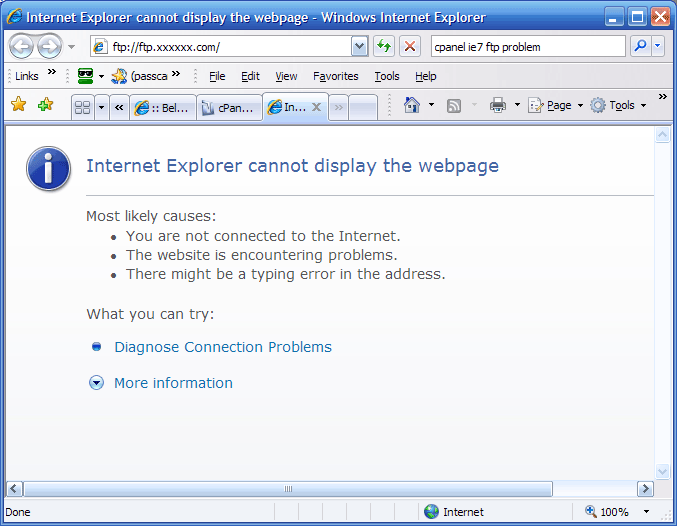Open the address bar dropdown arrow

point(359,46)
